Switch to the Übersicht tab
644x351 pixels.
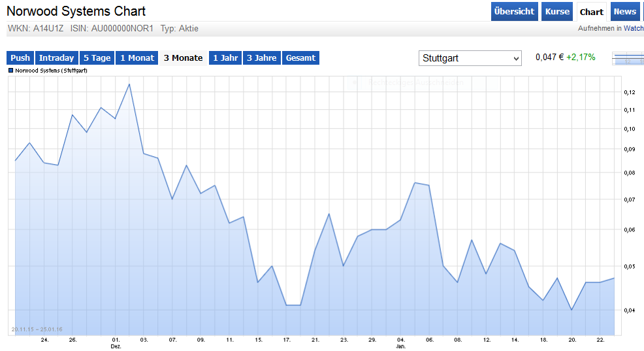click(515, 12)
